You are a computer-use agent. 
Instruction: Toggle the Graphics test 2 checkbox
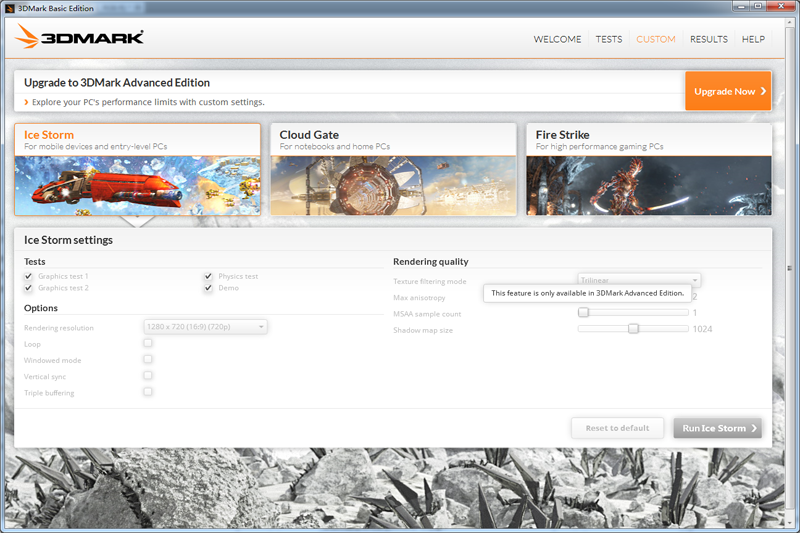click(29, 288)
